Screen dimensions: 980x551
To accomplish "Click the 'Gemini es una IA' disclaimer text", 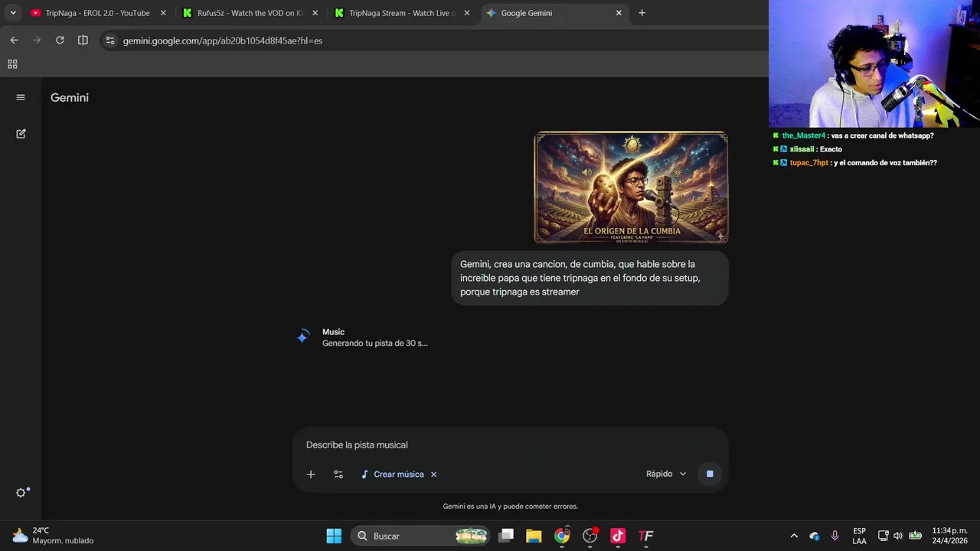I will click(511, 507).
